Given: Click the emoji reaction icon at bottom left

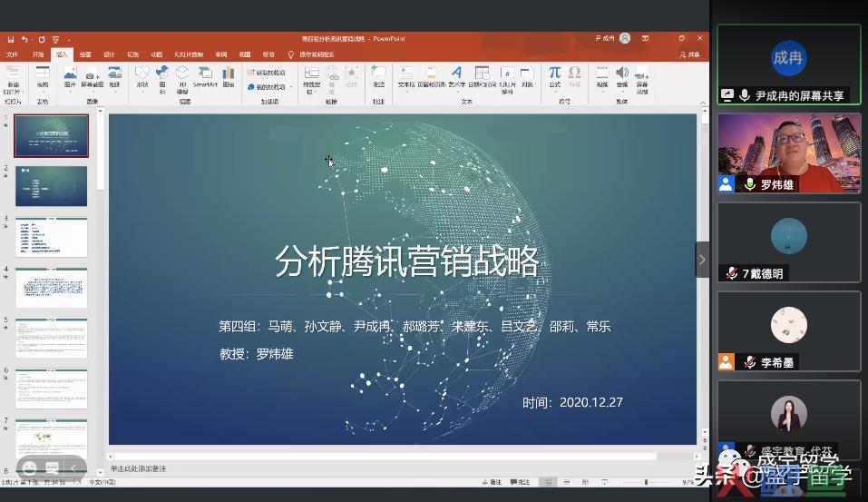Looking at the screenshot, I should [x=29, y=468].
